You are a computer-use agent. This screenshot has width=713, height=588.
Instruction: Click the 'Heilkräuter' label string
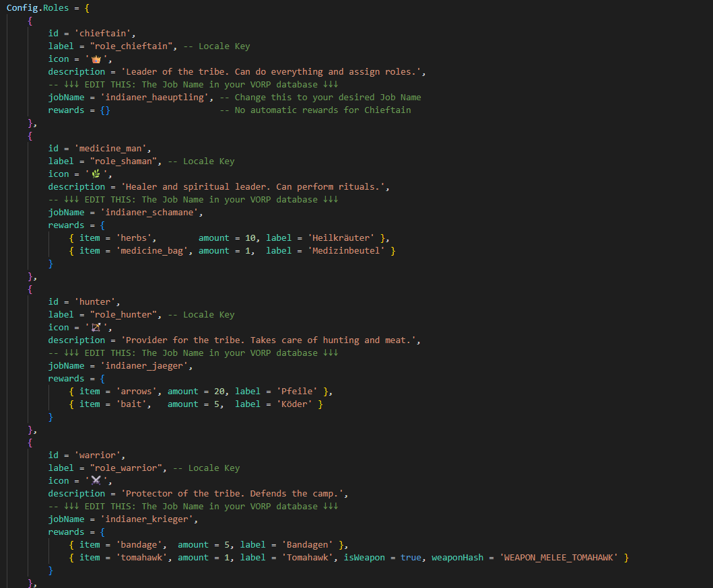click(341, 238)
